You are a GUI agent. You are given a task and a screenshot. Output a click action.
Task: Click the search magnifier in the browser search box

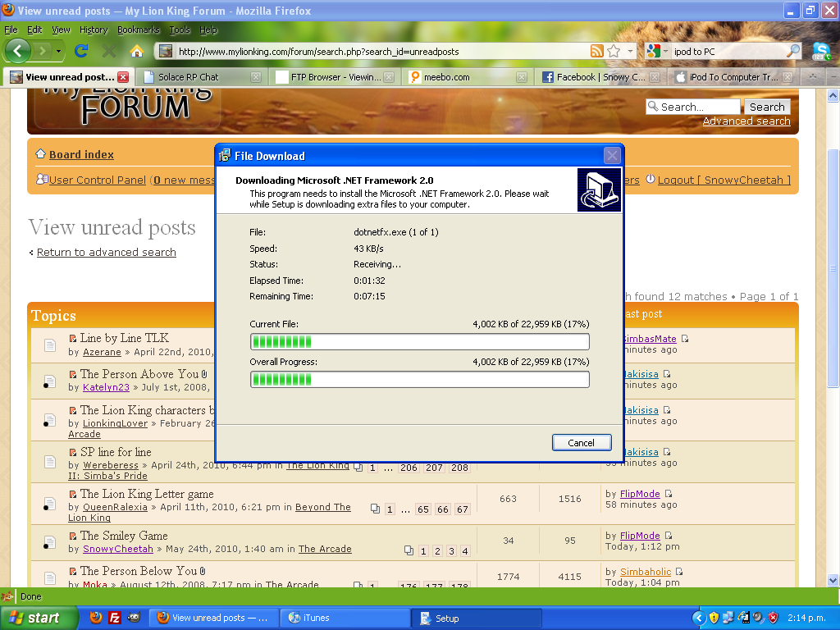793,52
